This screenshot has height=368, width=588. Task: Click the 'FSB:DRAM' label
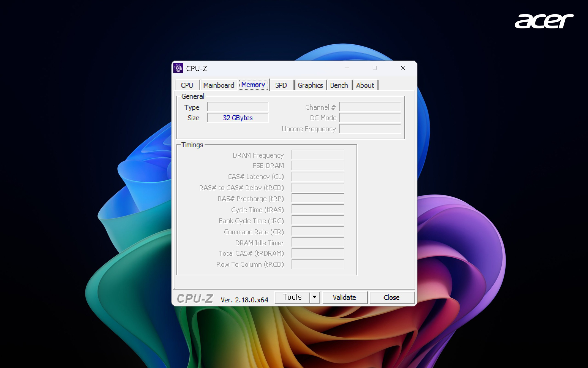268,165
